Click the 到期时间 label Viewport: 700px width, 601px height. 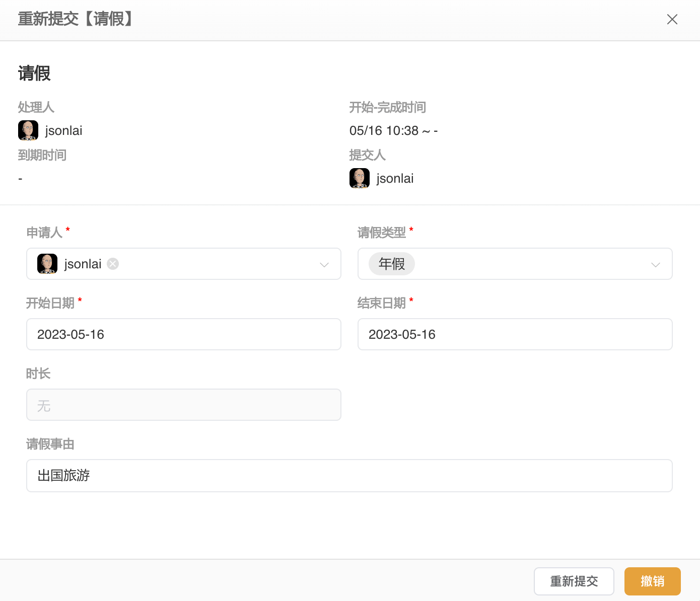[x=42, y=155]
